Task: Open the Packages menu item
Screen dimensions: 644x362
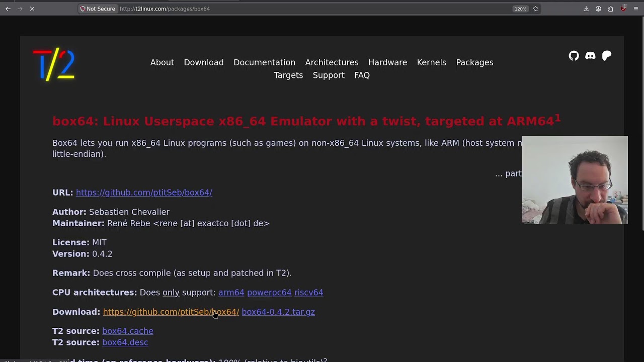Action: 474,62
